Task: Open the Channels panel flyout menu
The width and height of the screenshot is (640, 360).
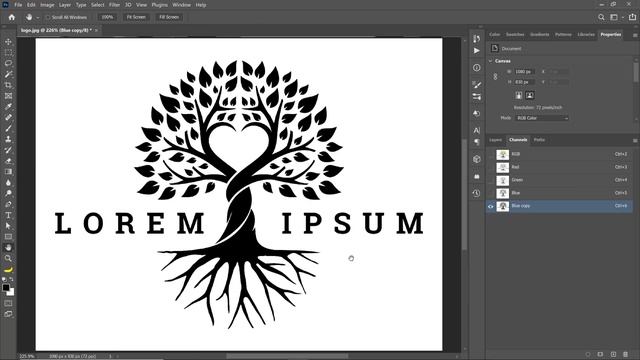Action: 635,140
